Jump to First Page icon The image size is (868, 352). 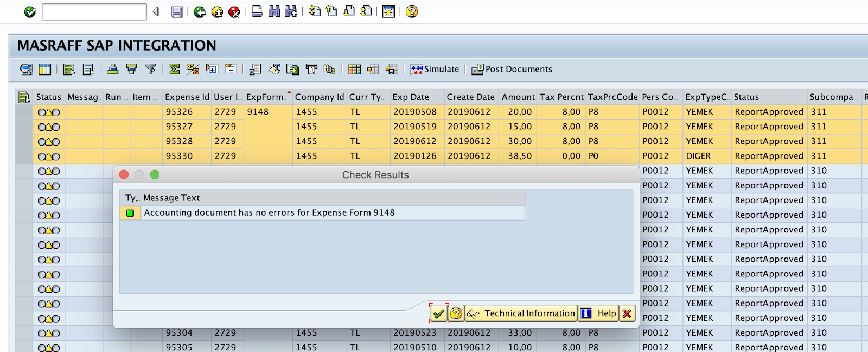pyautogui.click(x=315, y=11)
